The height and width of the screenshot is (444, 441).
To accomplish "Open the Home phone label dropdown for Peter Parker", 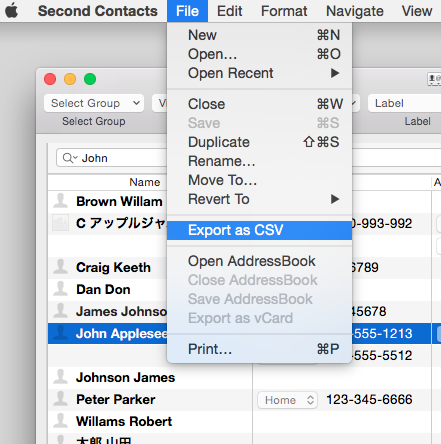I will (287, 400).
